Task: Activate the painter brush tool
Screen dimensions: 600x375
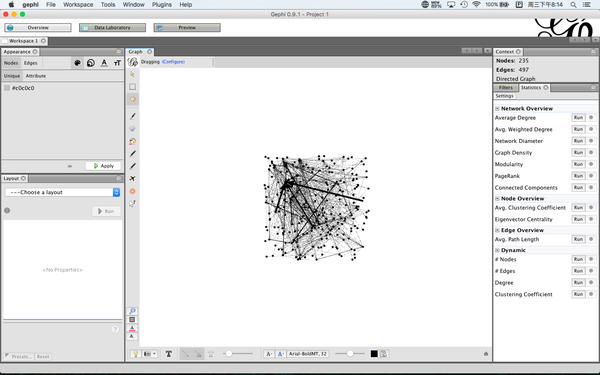Action: click(132, 116)
